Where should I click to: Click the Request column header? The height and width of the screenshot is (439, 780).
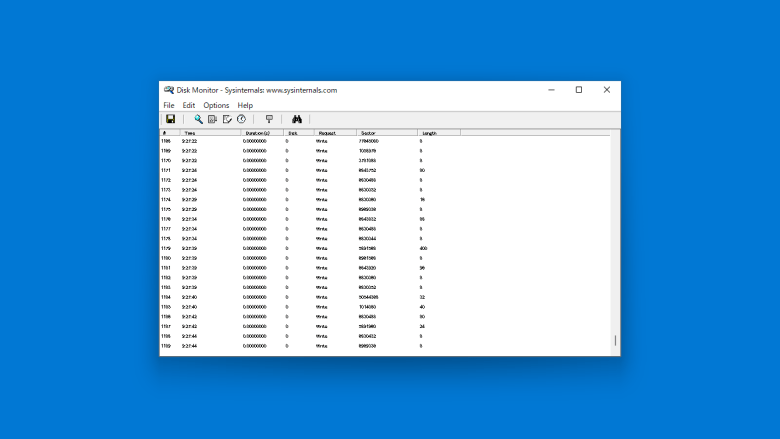(x=335, y=133)
